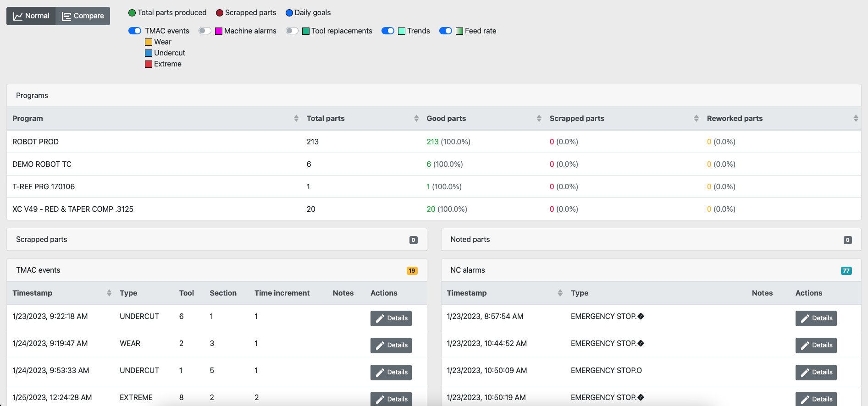Turn off the Feed rate switch
The image size is (868, 406).
click(446, 31)
